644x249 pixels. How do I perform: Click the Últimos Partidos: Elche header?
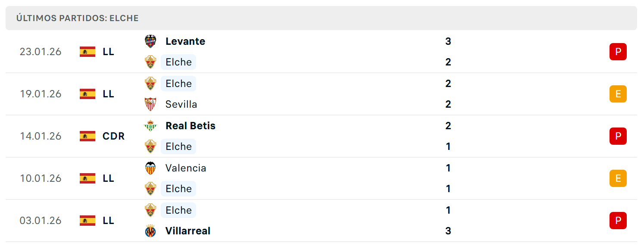tap(78, 18)
